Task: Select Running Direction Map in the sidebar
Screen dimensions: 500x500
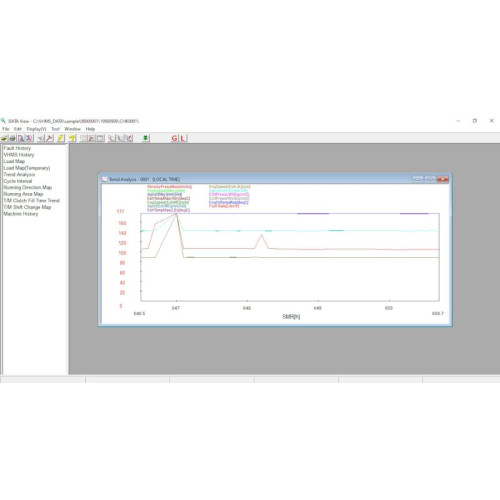Action: [28, 187]
